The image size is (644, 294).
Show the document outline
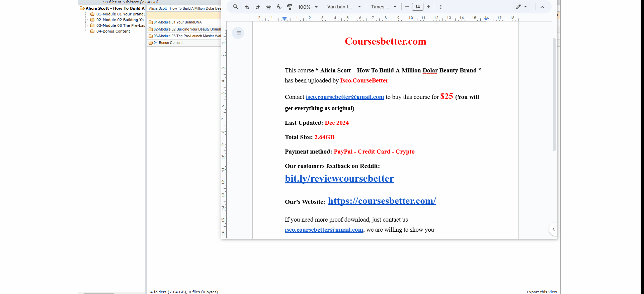tap(238, 33)
